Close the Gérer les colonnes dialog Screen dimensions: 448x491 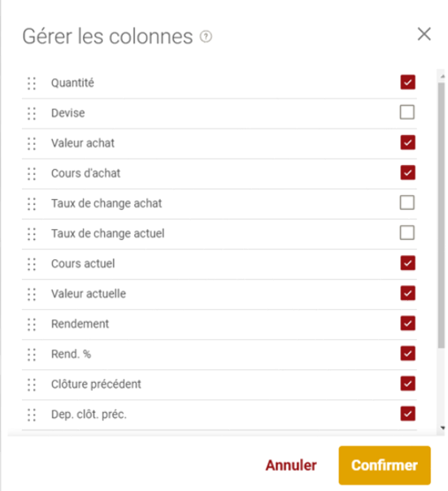424,34
